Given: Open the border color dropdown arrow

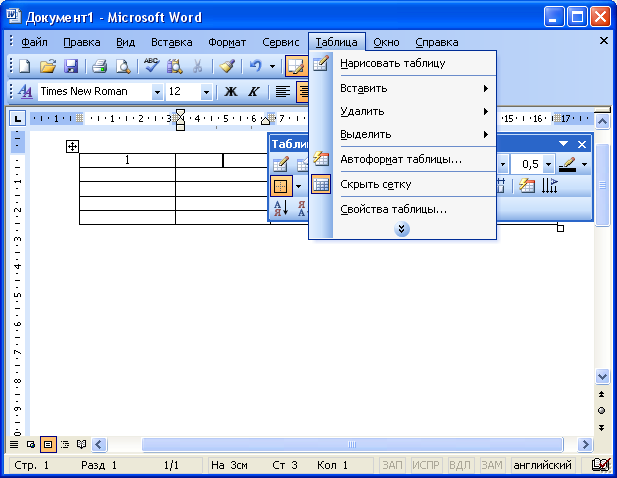Looking at the screenshot, I should click(585, 164).
